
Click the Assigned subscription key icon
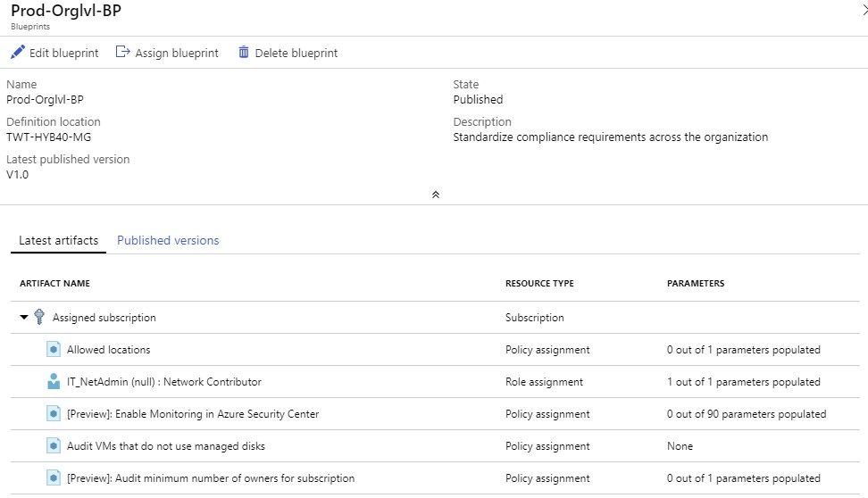39,317
